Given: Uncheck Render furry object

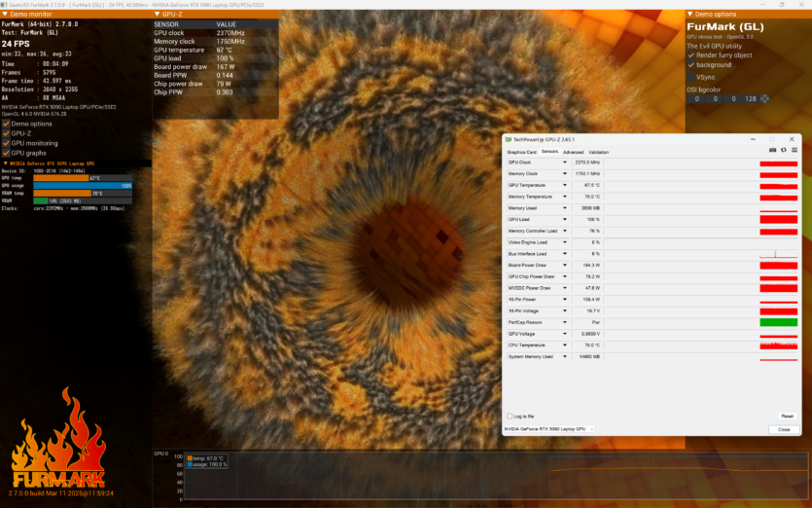Looking at the screenshot, I should point(690,55).
